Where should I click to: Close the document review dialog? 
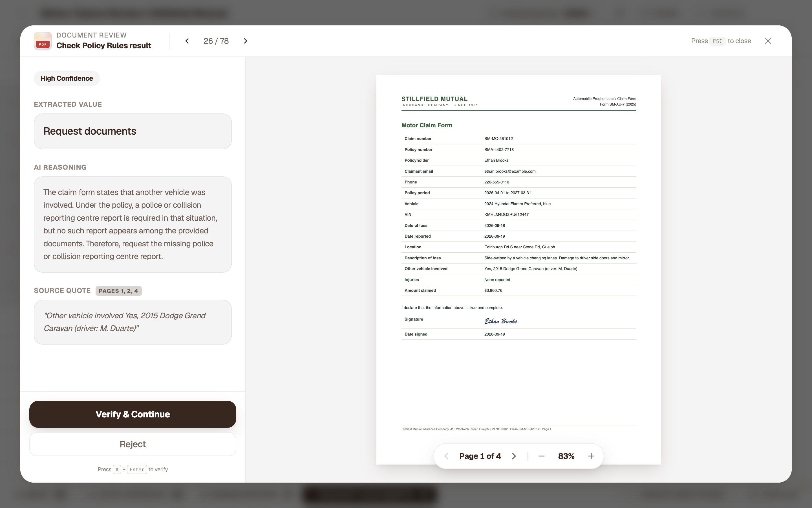tap(768, 41)
